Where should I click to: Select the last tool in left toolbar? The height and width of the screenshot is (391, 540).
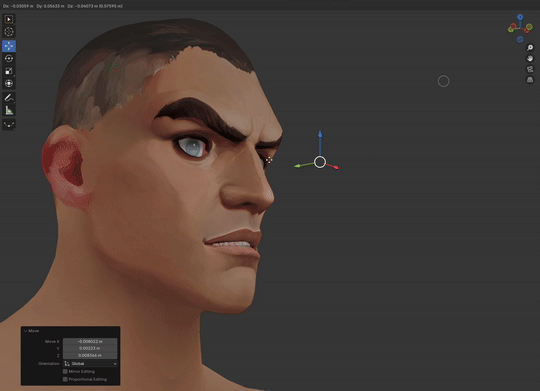click(x=9, y=124)
